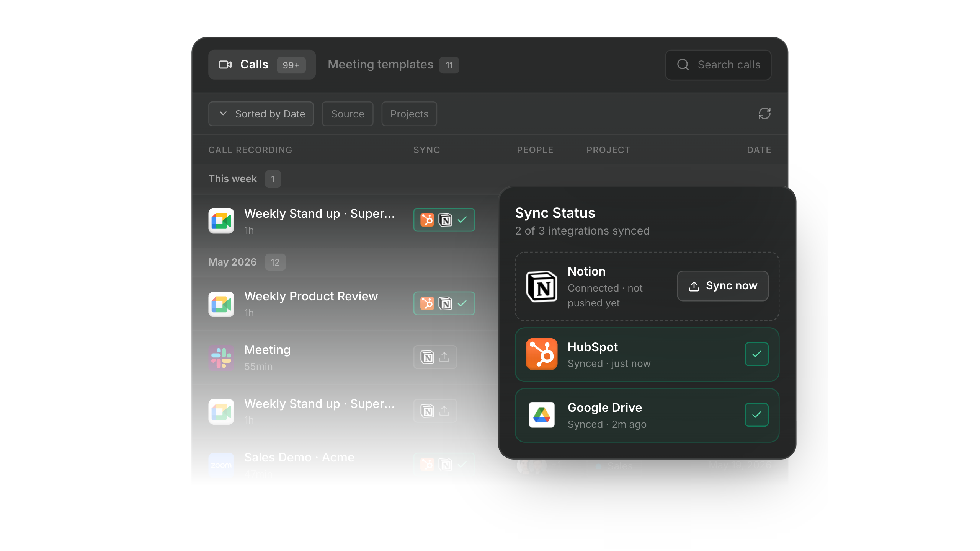This screenshot has height=551, width=980.
Task: Click upload icon in Meeting row
Action: (x=444, y=357)
